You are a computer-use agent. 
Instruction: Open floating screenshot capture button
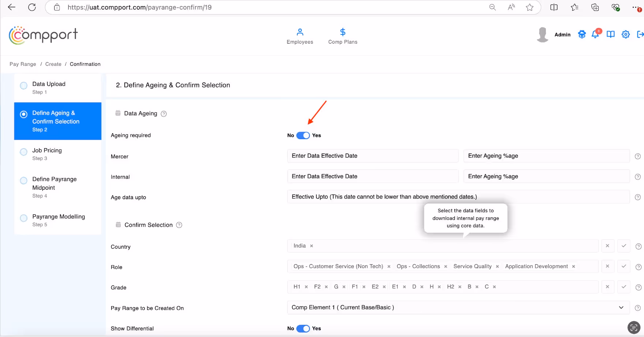tap(634, 327)
